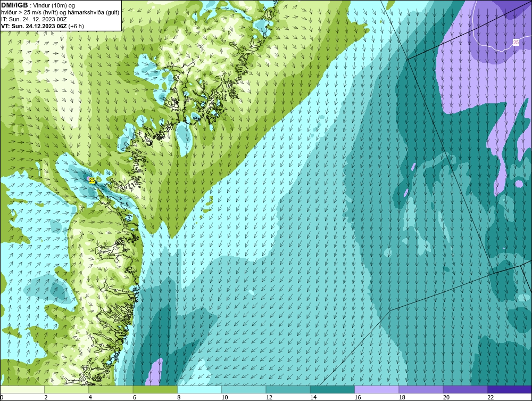532x401 pixels.
Task: Click the legend scale label 10
Action: click(x=225, y=398)
